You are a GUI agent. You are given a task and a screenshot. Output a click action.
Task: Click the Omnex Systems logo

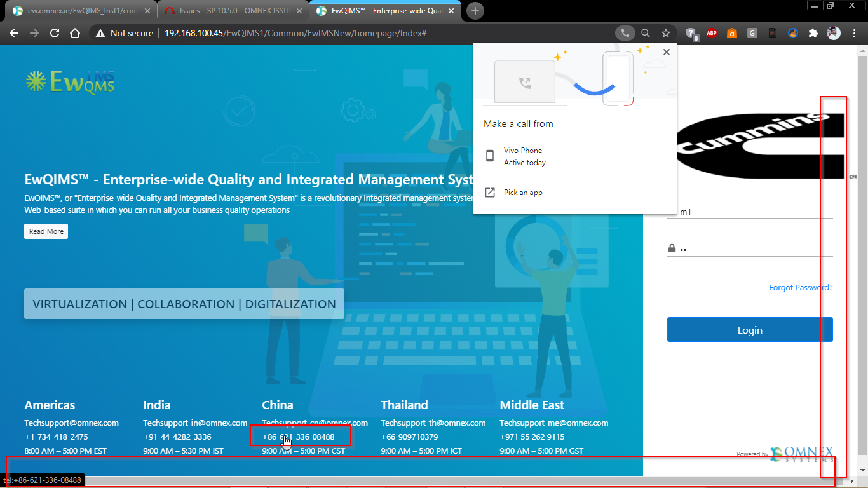pos(801,454)
